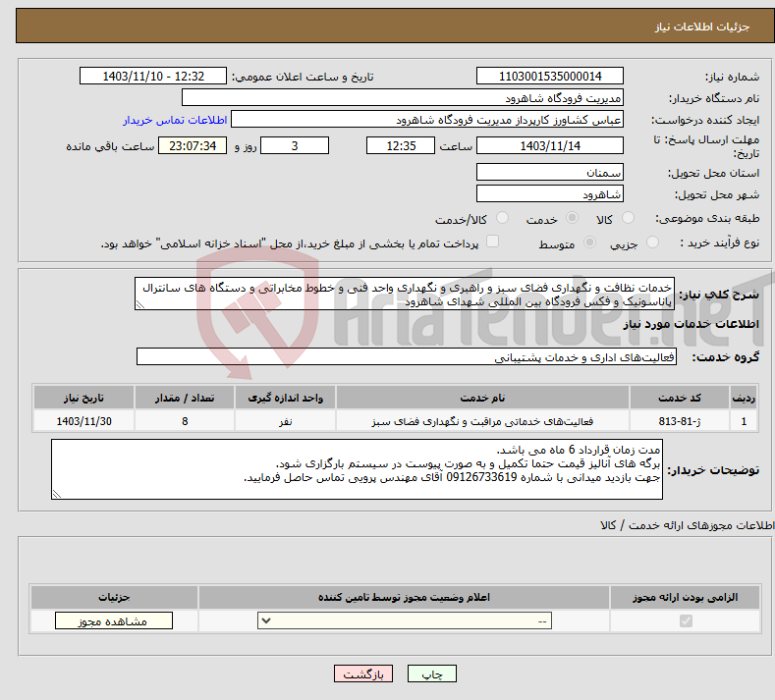Viewport: 775px width, 700px height.
Task: Click the اعلام وضعیت مجوز header
Action: pos(404,597)
